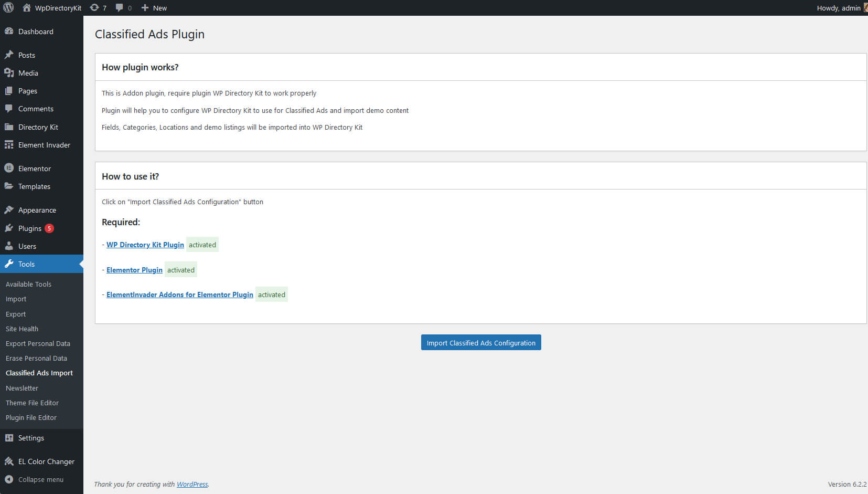Screen dimensions: 868x494
Task: Open Import under Tools
Action: pos(16,299)
